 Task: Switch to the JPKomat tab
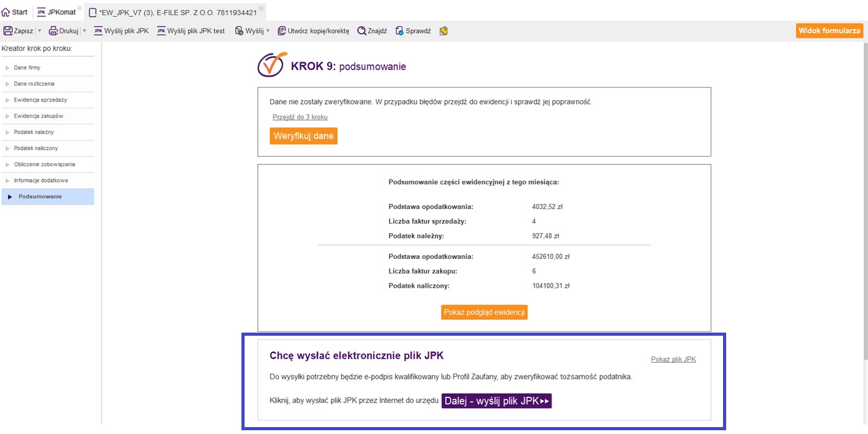coord(57,12)
